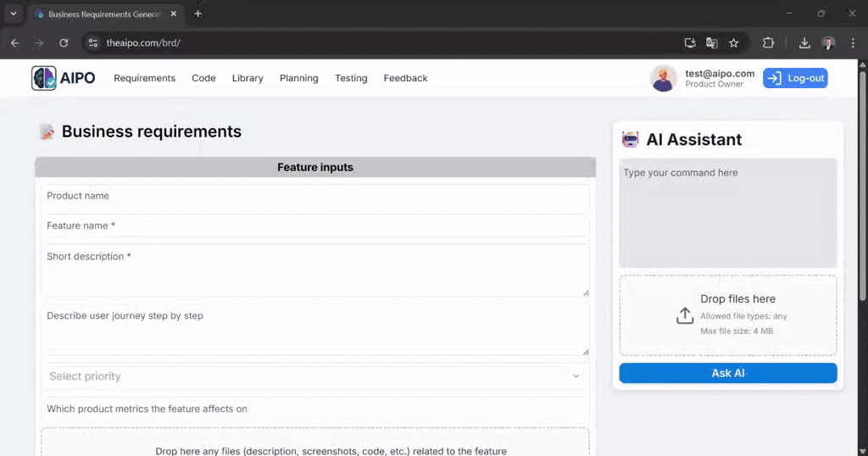The image size is (868, 456).
Task: Bookmark this page with the star
Action: [733, 42]
